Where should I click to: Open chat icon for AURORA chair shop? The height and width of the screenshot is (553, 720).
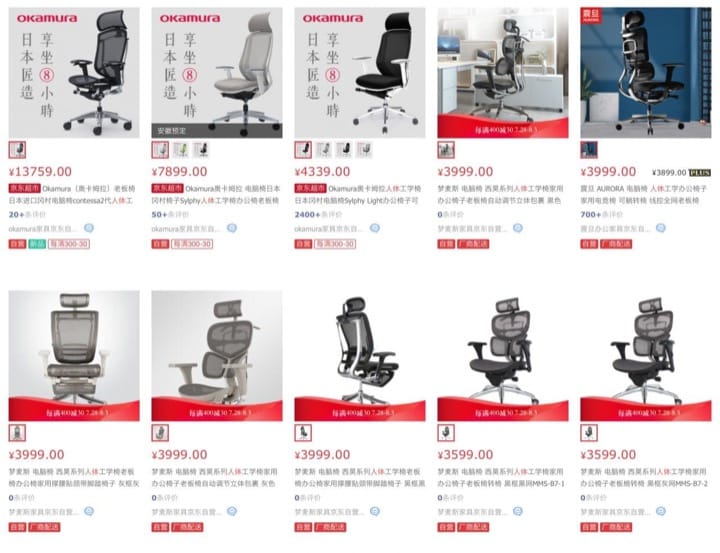pos(661,228)
